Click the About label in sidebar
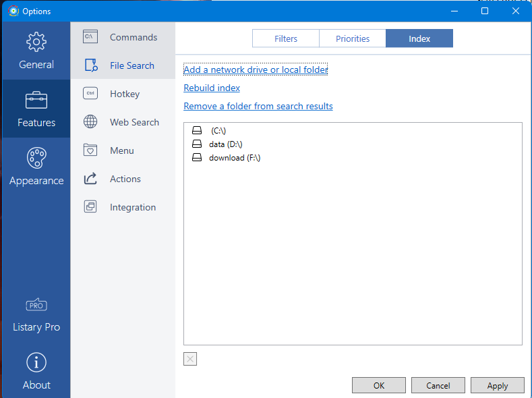This screenshot has height=398, width=532. click(36, 385)
